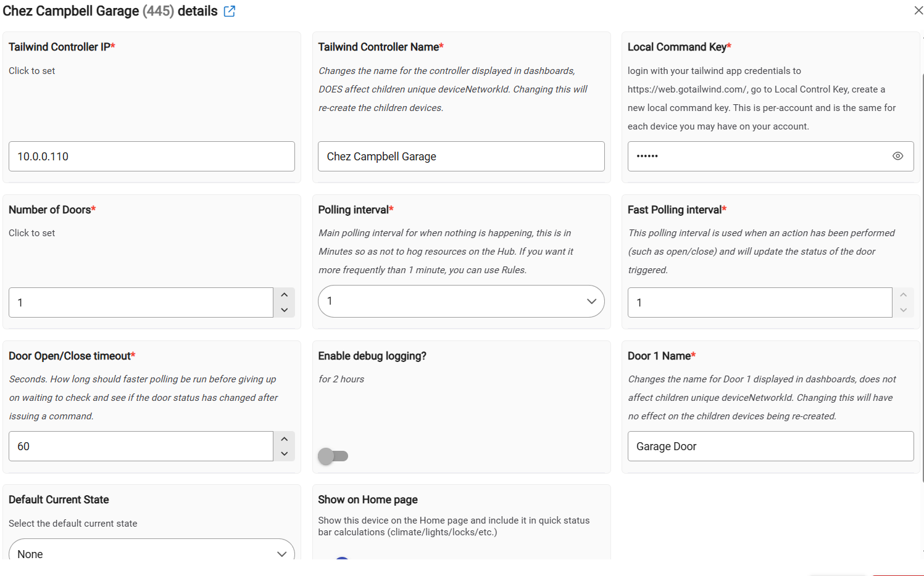
Task: Open device details in new window icon
Action: pos(230,11)
